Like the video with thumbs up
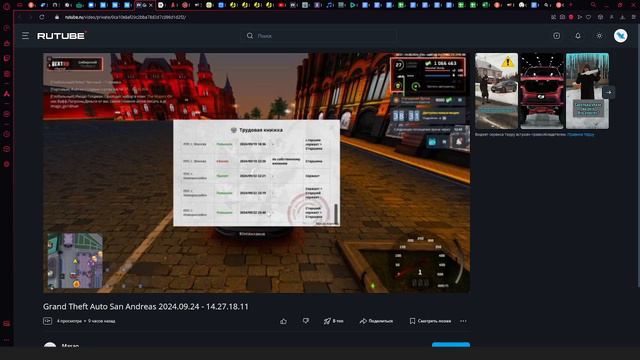This screenshot has width=640, height=360. coord(283,321)
